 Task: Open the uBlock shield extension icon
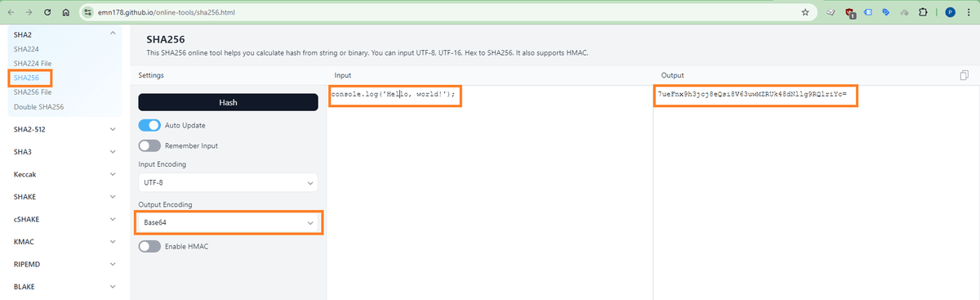point(850,12)
